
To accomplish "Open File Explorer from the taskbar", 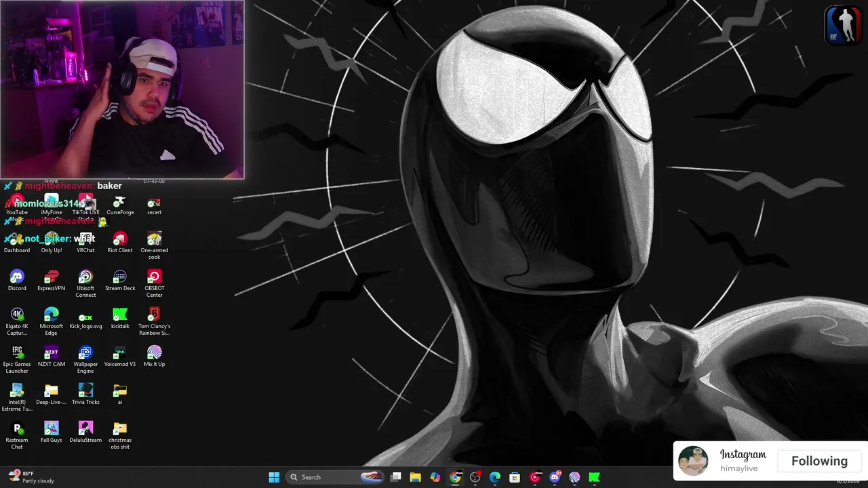I will click(416, 477).
